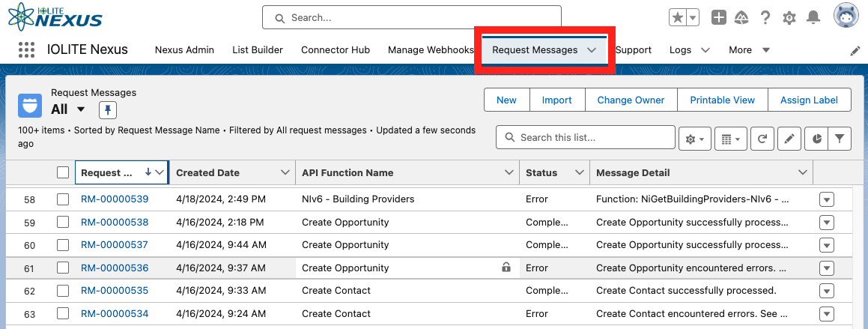Open Created Date column menu chevron
Screen dimensions: 868x329
(285, 172)
